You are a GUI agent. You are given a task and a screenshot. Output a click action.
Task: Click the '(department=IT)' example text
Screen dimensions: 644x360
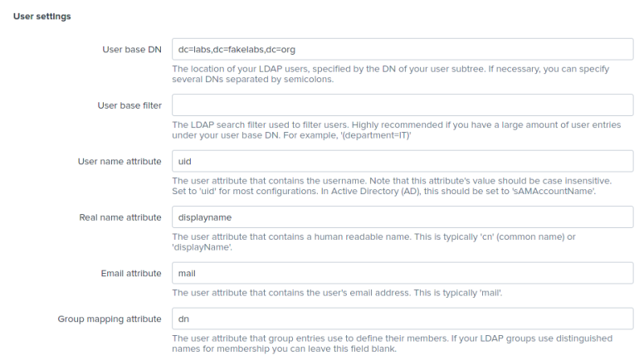(x=378, y=134)
